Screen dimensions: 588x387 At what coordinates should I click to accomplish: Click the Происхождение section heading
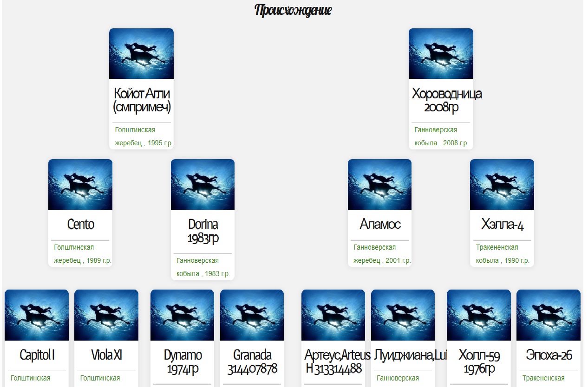tap(293, 10)
